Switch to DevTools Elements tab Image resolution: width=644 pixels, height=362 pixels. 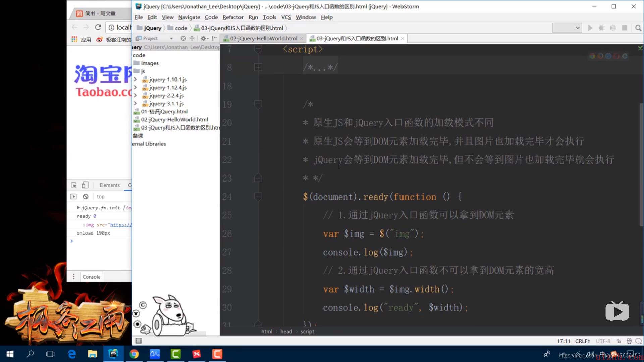[109, 185]
